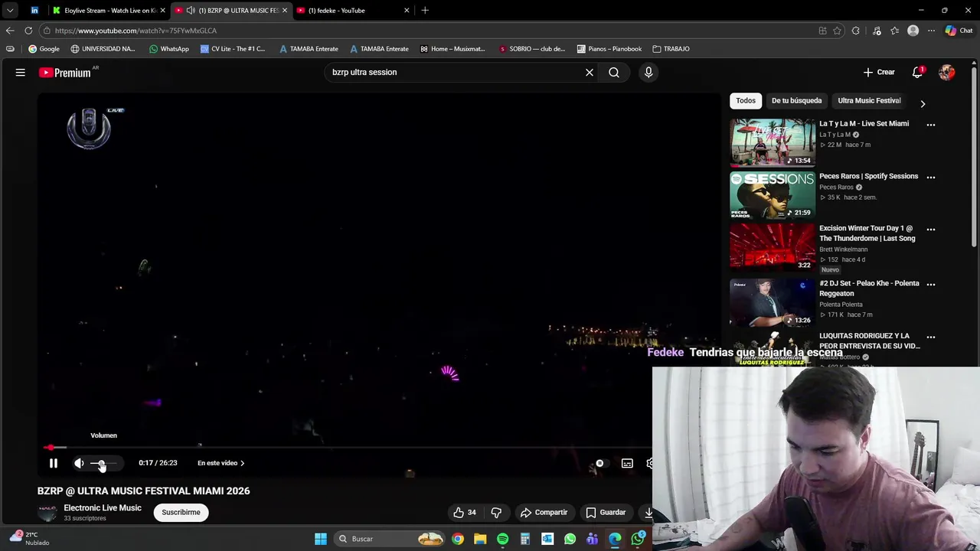The height and width of the screenshot is (551, 980).
Task: Open YouTube notifications bell
Action: coord(917,72)
